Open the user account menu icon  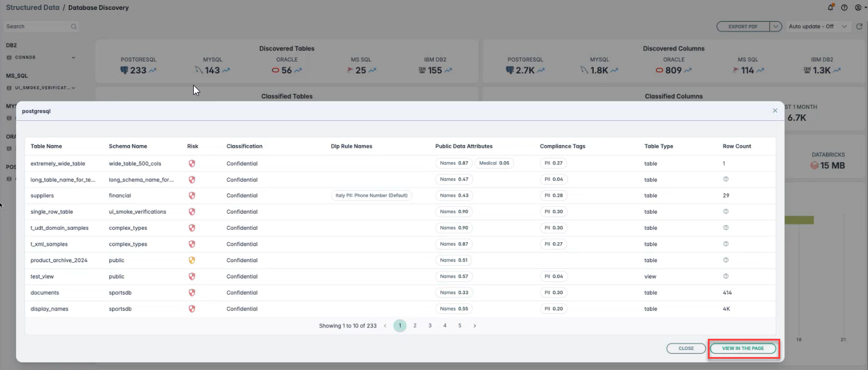point(859,8)
